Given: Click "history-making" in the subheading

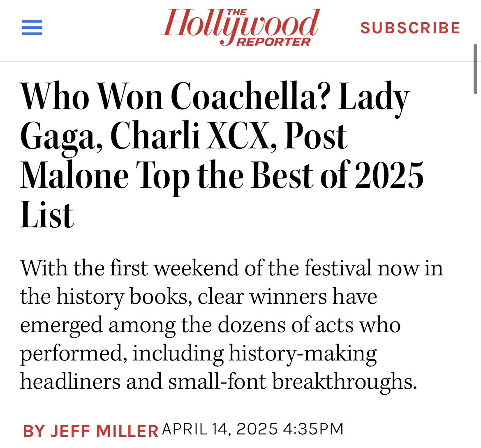Looking at the screenshot, I should click(x=303, y=354).
